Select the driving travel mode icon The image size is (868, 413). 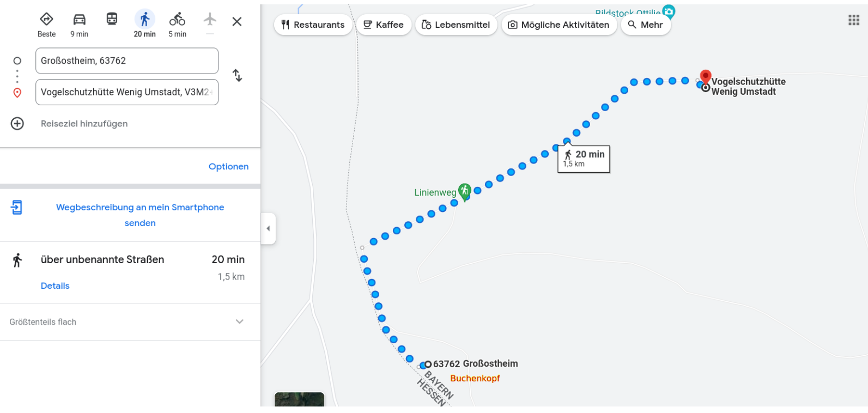coord(79,20)
